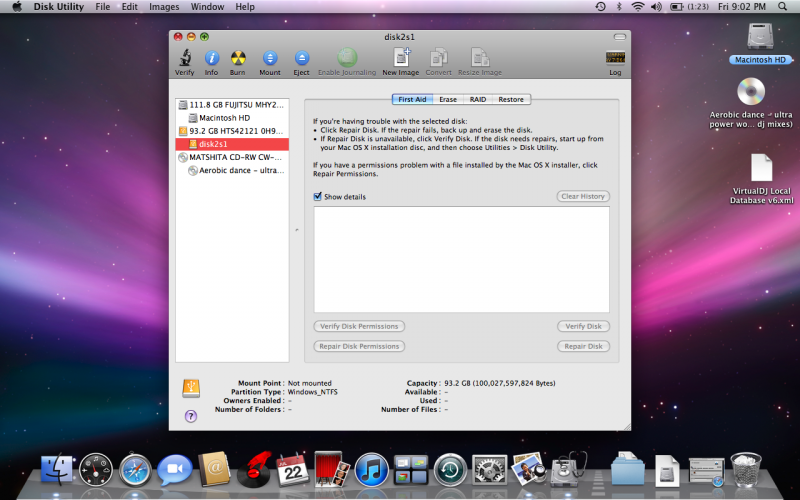Open the Help menu
This screenshot has height=500, width=800.
click(245, 7)
